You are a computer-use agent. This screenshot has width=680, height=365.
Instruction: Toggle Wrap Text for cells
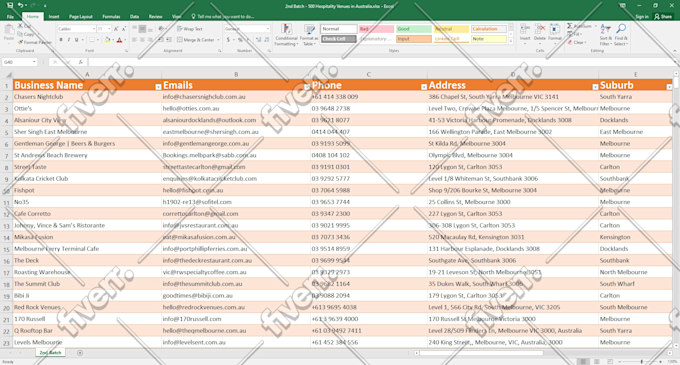coord(190,29)
